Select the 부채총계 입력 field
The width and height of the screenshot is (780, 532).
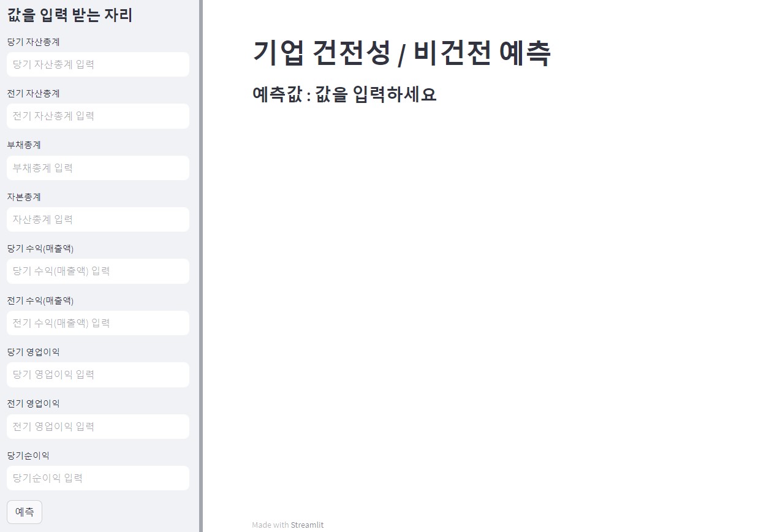pos(97,168)
